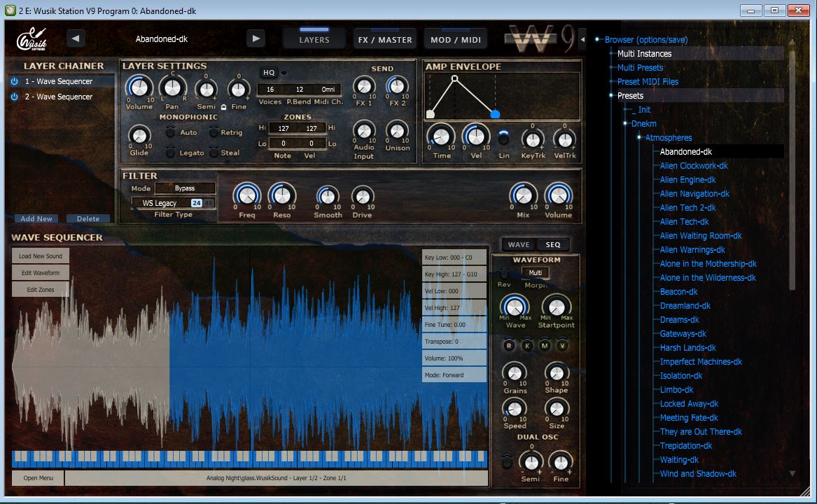
Task: Click the amp envelope Time knob
Action: tap(441, 137)
